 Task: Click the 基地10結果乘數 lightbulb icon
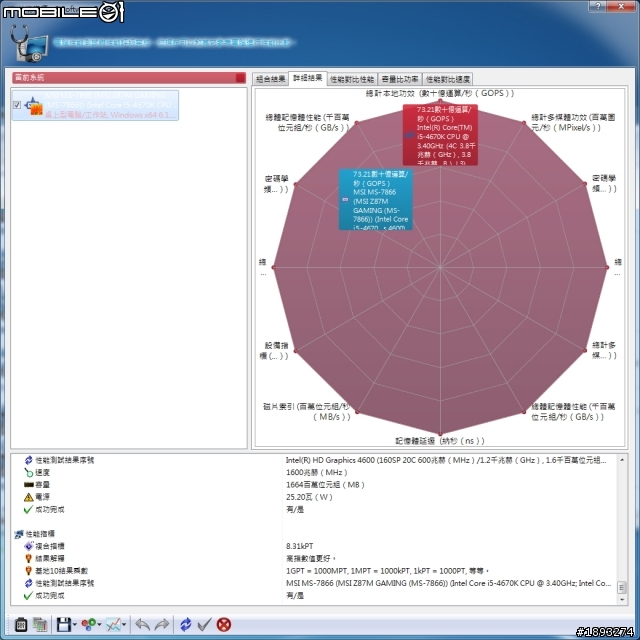pyautogui.click(x=28, y=571)
